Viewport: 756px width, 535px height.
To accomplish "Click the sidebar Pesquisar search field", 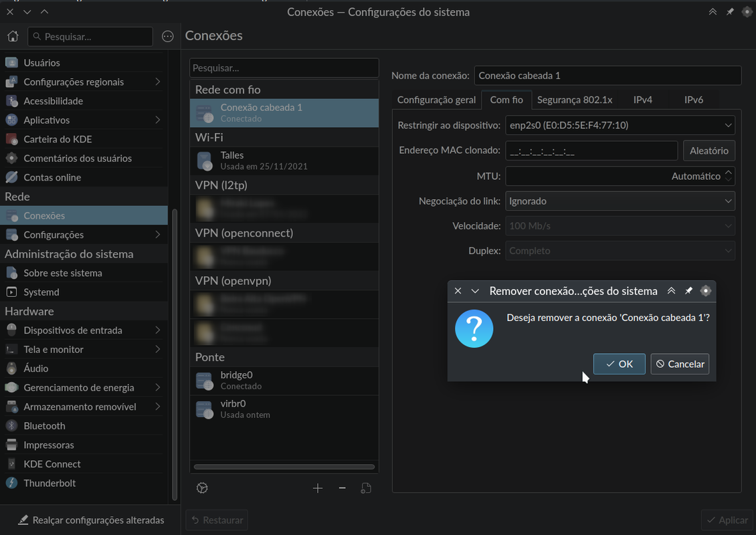I will (90, 37).
